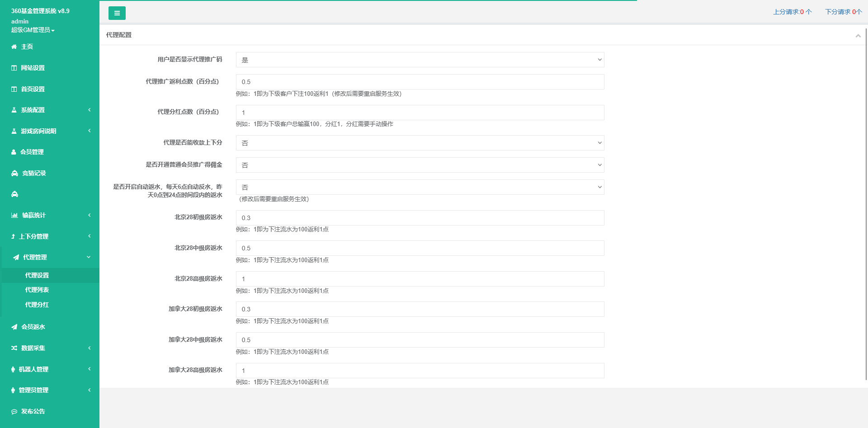
Task: Click the green hamburger menu toggle button
Action: 117,13
